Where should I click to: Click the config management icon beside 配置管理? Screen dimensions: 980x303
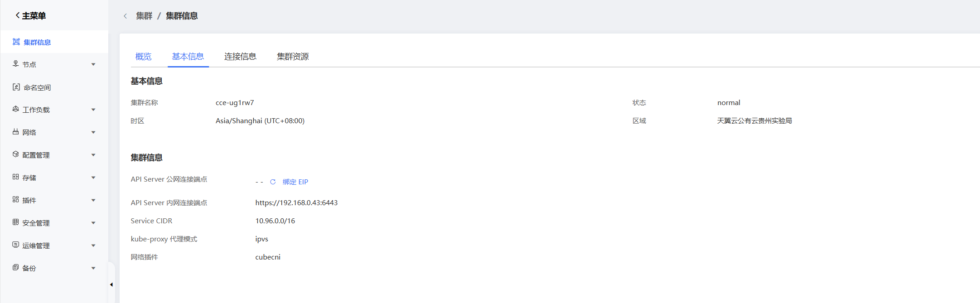15,154
